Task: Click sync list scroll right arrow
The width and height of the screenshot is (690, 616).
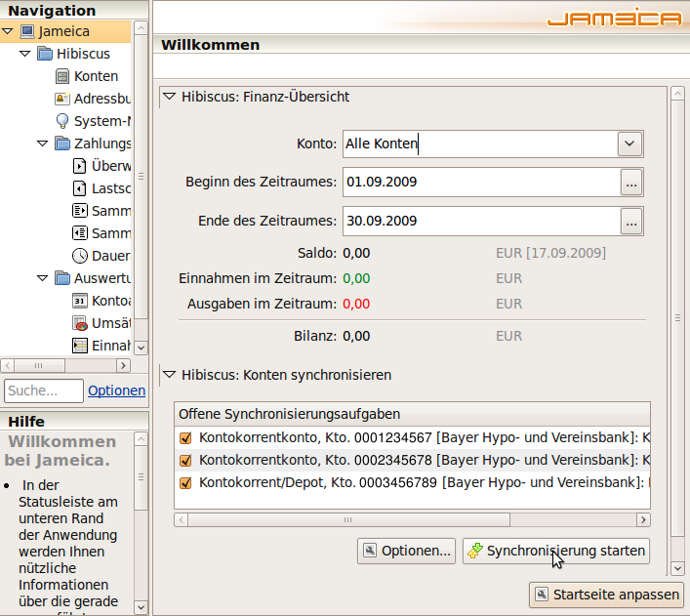Action: (x=643, y=519)
